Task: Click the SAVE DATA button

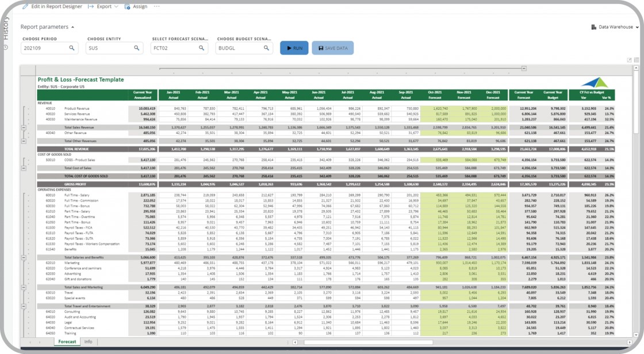Action: click(x=332, y=48)
